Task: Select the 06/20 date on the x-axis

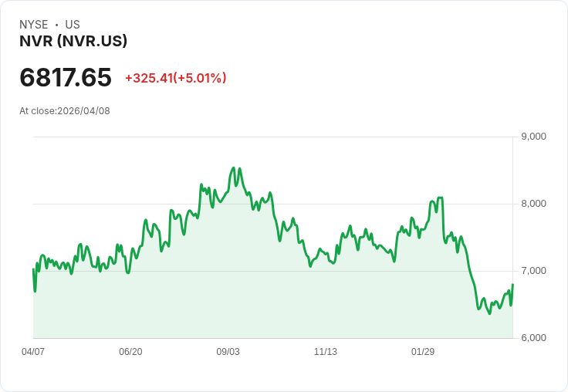Action: coord(130,351)
